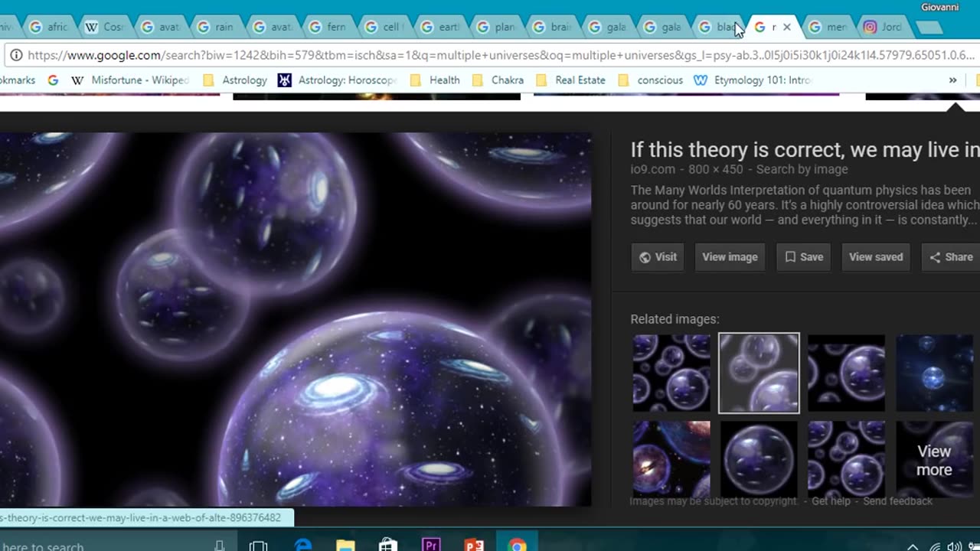Close the active multiple universes tab
The height and width of the screenshot is (551, 980).
point(786,27)
